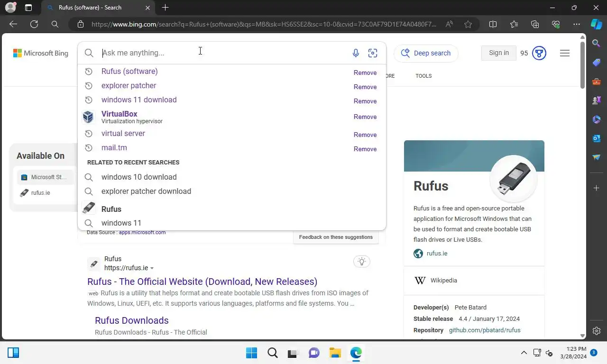Open File Explorer from taskbar
Screen dimensions: 607x364
[335, 353]
